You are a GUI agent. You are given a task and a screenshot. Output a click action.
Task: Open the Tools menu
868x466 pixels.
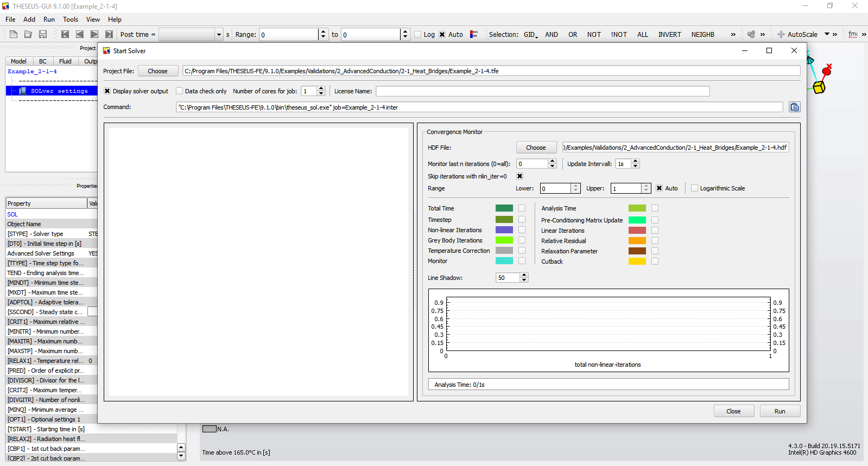71,20
